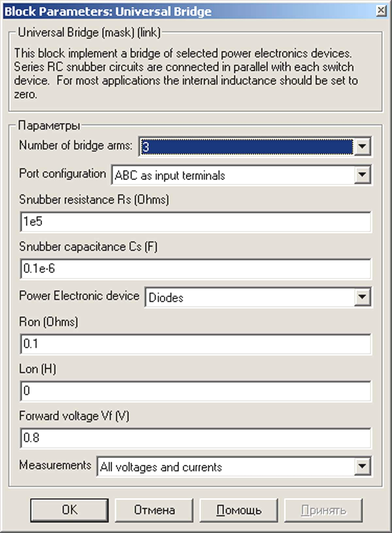Click the Отмена (Cancel) button
This screenshot has width=392, height=533.
154,510
